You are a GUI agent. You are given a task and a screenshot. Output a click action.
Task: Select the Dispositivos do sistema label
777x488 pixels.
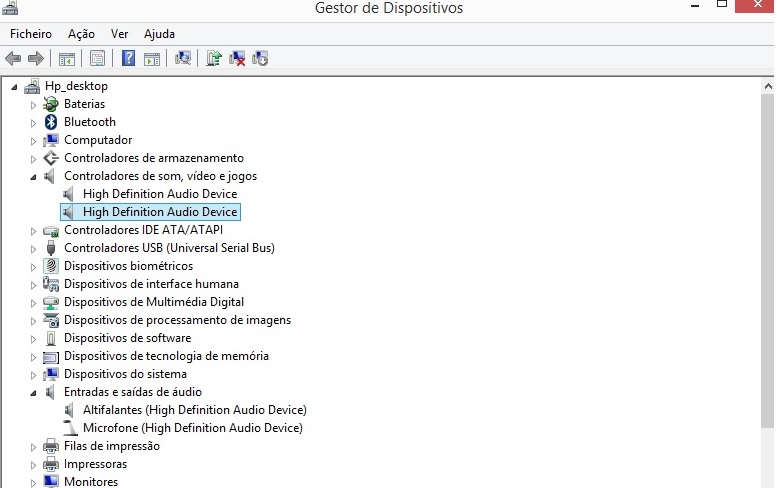125,374
